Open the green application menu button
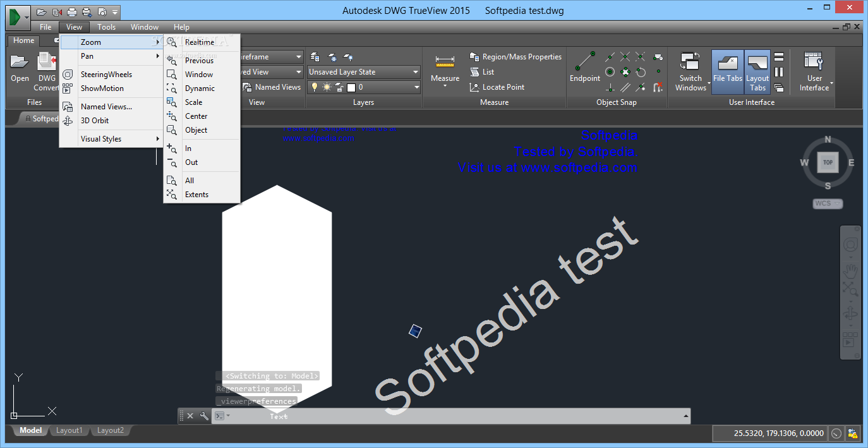868x448 pixels. pyautogui.click(x=18, y=16)
